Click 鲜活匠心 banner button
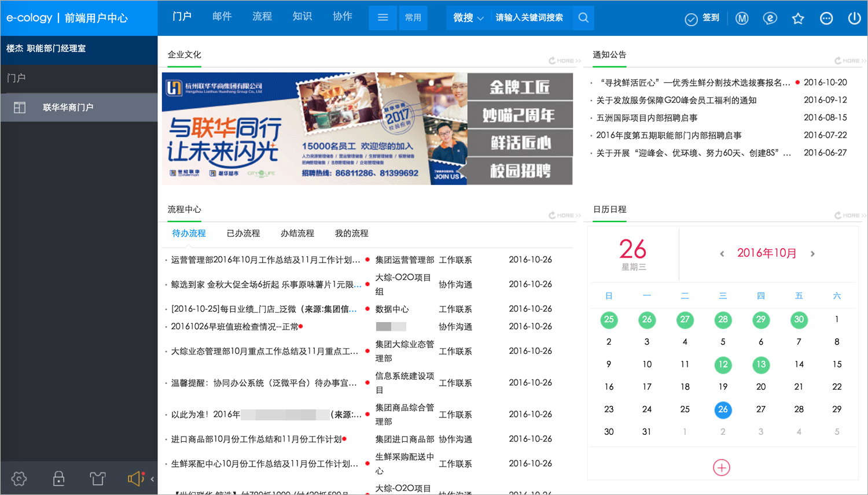Viewport: 868px width, 495px height. 520,143
